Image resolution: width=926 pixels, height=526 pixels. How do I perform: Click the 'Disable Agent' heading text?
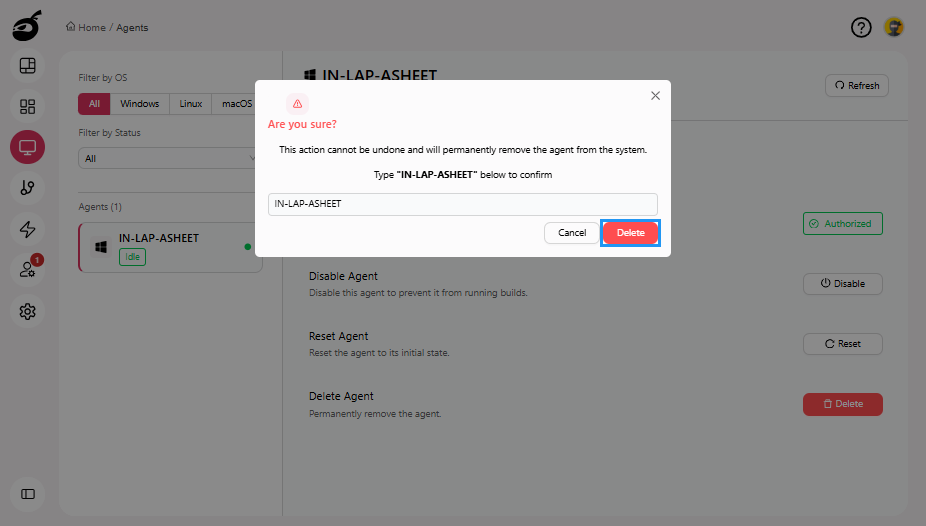coord(343,276)
